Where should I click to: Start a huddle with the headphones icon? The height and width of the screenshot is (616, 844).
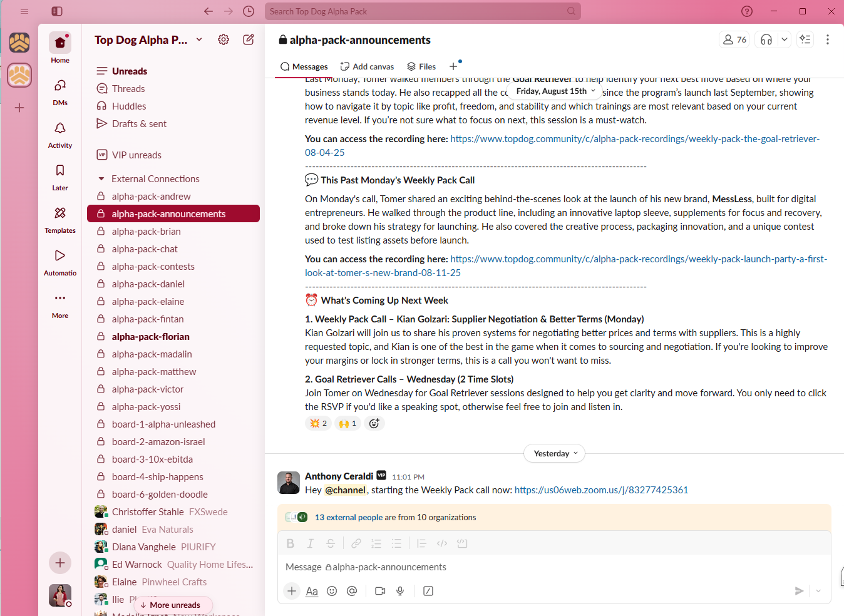point(766,39)
